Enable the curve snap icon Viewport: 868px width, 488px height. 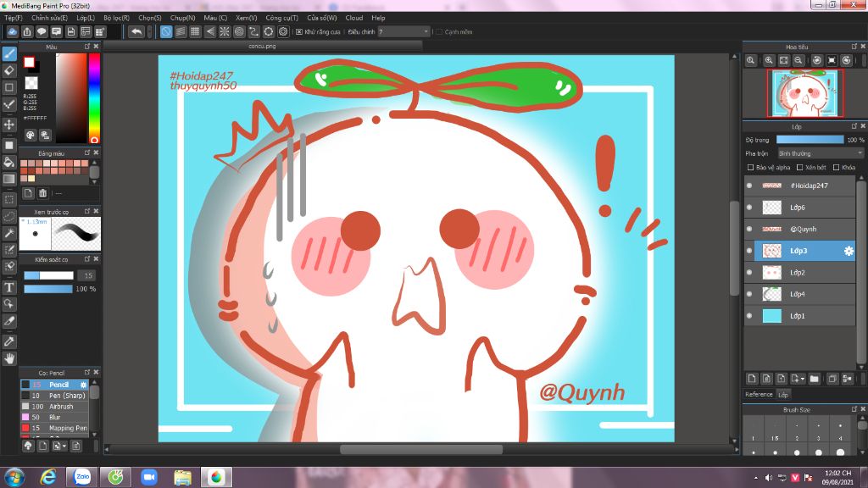pyautogui.click(x=253, y=31)
